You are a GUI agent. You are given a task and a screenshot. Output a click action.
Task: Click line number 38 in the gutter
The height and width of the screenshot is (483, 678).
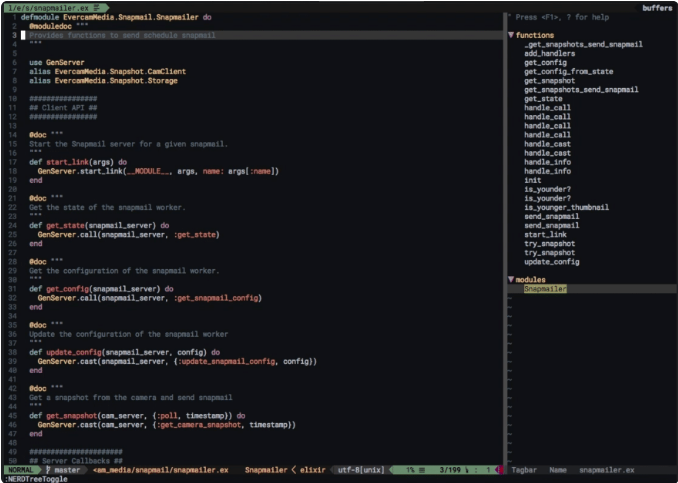pos(12,352)
